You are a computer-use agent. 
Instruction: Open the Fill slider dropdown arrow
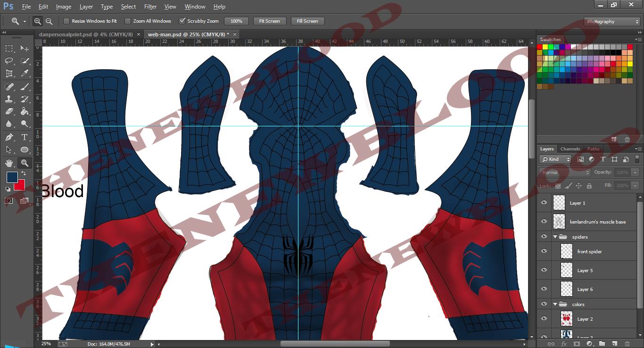click(635, 185)
